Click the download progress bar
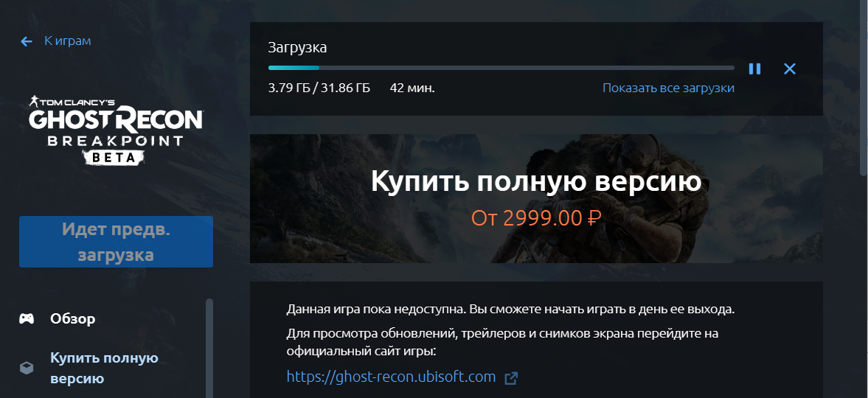Image resolution: width=868 pixels, height=398 pixels. [501, 68]
